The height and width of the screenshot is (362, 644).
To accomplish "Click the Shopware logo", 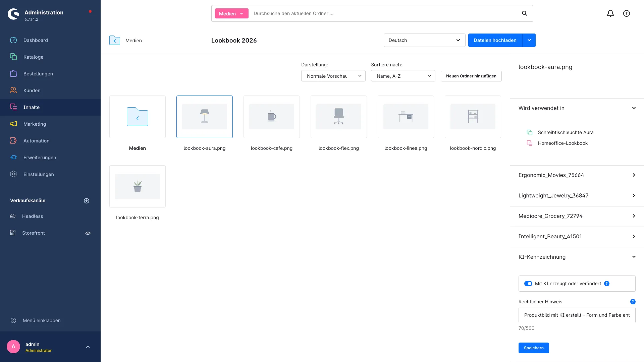I will (13, 14).
